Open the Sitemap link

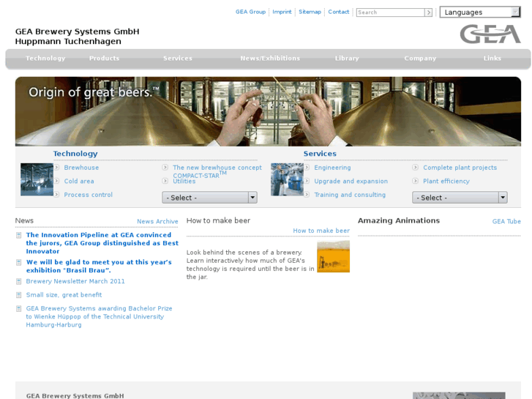310,12
